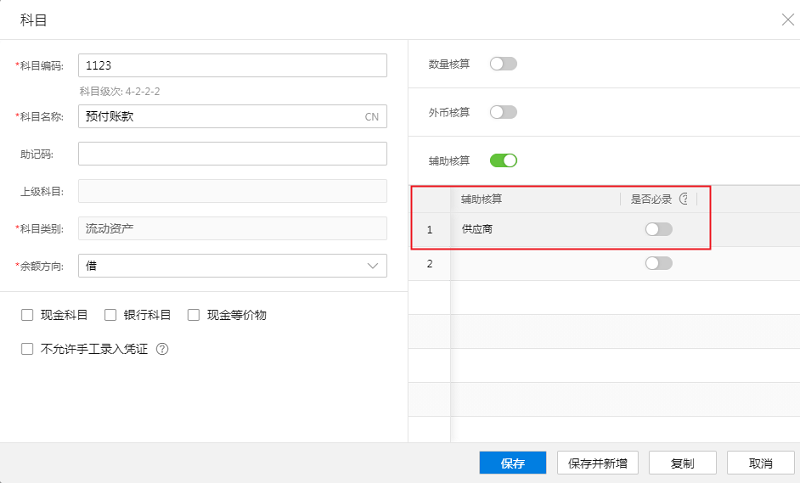Check the 现金科目 checkbox
Viewport: 800px width, 483px height.
tap(27, 315)
